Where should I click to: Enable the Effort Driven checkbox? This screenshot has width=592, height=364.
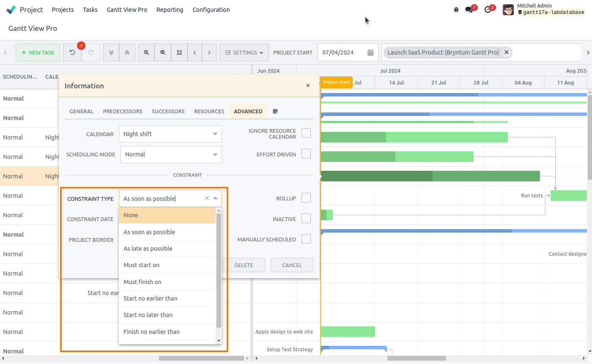click(306, 153)
